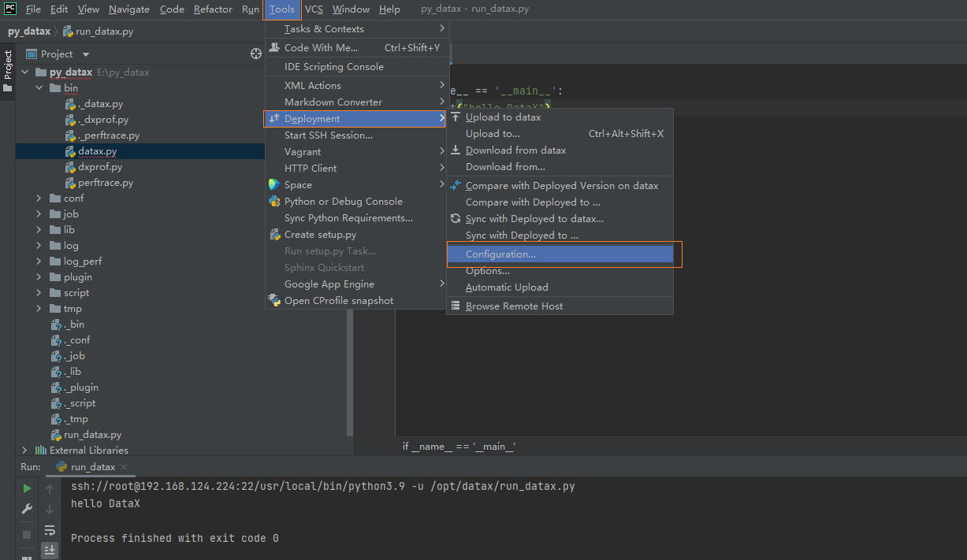Click the Create setup.py file icon
The width and height of the screenshot is (967, 560).
(x=274, y=234)
